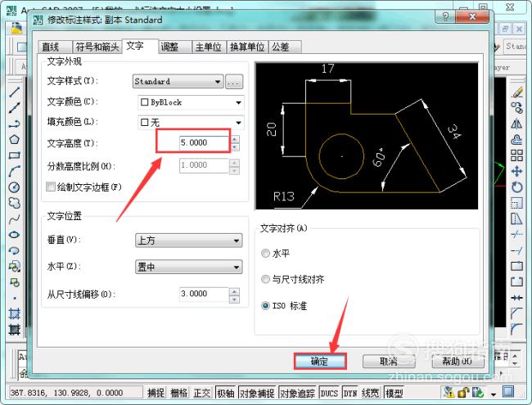Select the Move tool

[x=516, y=171]
